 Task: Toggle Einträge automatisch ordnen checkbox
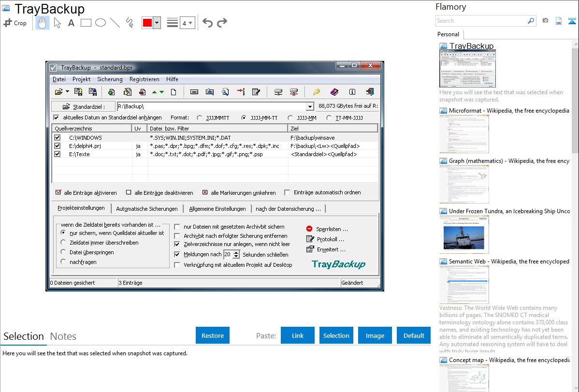point(287,192)
